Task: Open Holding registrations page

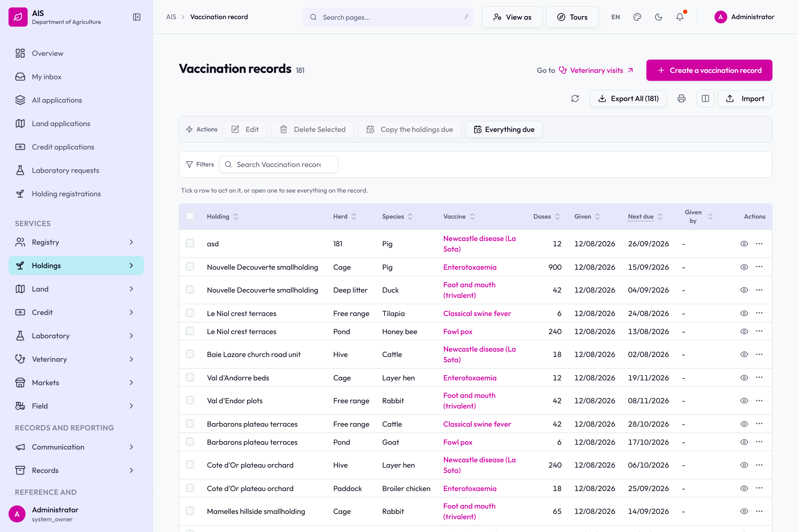Action: tap(76, 194)
